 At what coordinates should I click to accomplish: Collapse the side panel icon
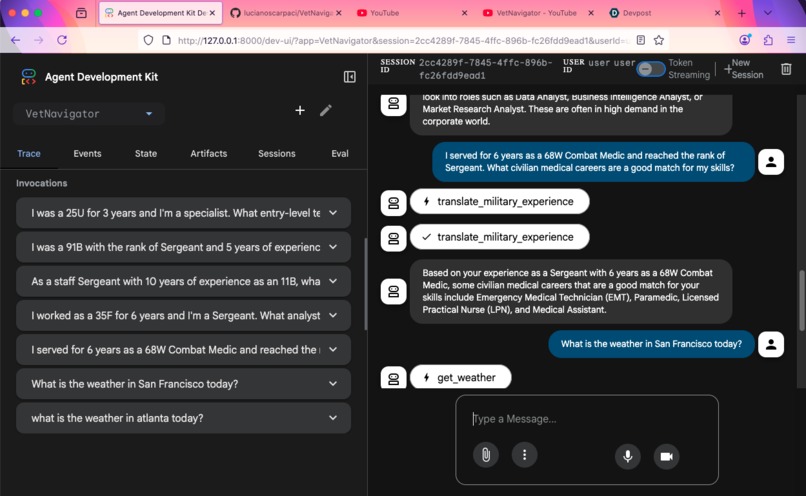click(350, 77)
